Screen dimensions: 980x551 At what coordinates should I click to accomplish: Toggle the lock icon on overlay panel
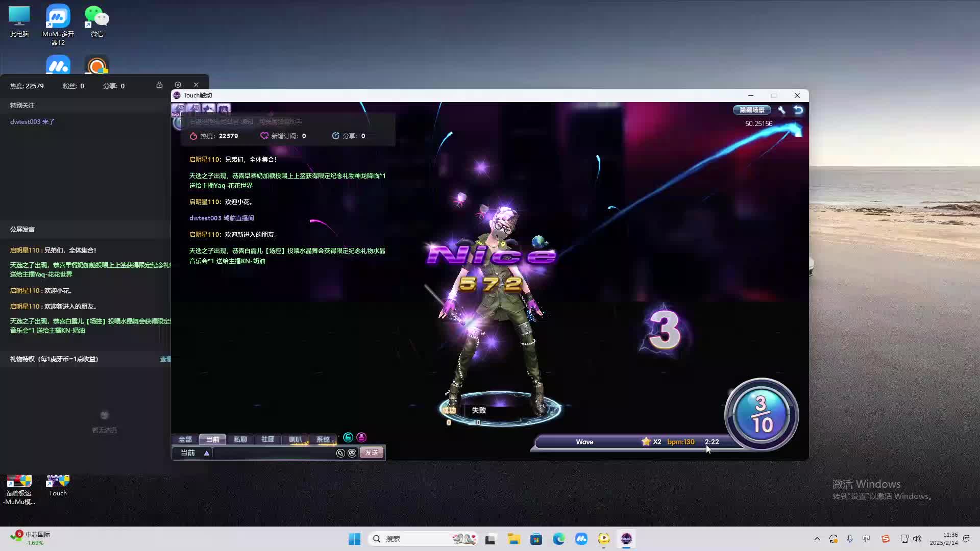point(159,85)
